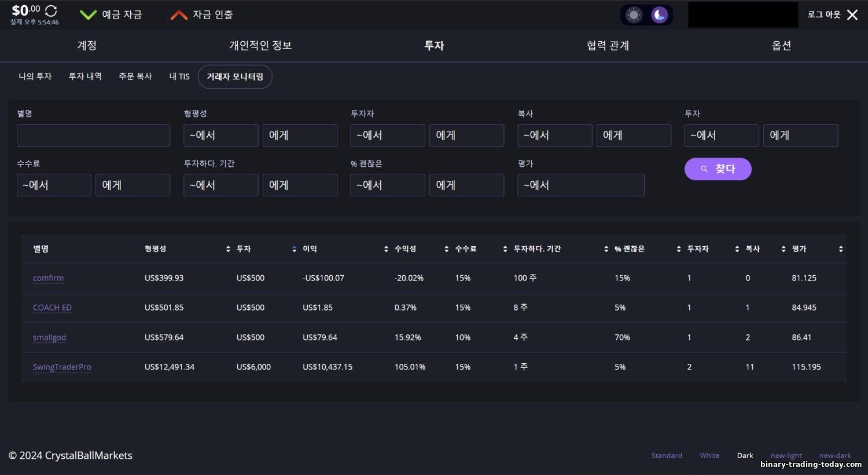
Task: Switch to 주문 복사 sub-tab
Action: coord(135,76)
